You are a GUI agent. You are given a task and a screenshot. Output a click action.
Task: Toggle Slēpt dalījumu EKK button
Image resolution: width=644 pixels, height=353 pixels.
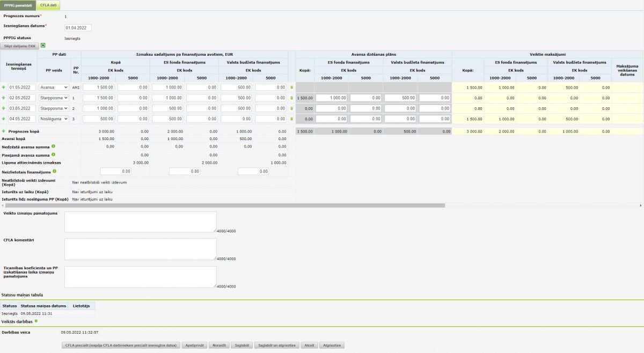[x=20, y=46]
